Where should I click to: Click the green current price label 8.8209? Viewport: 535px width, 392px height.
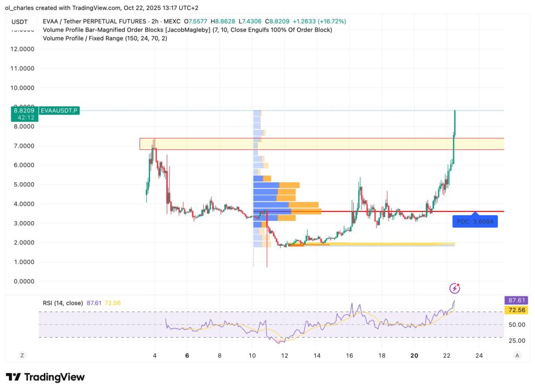point(23,111)
